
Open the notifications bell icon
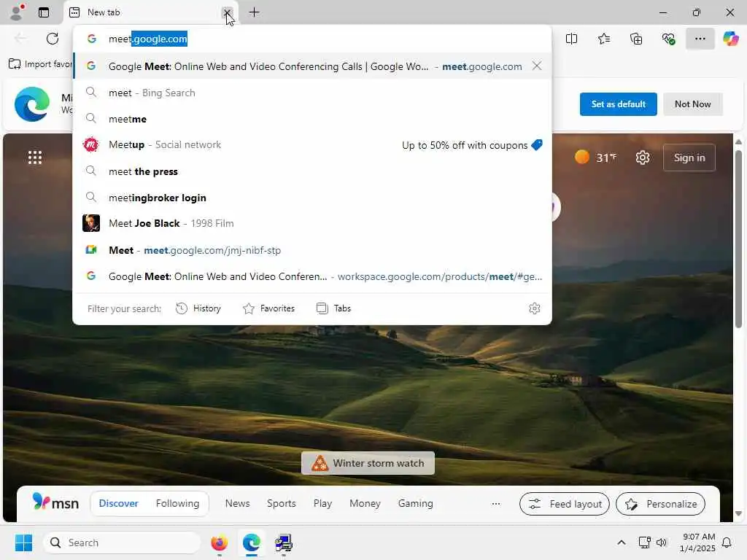(727, 542)
